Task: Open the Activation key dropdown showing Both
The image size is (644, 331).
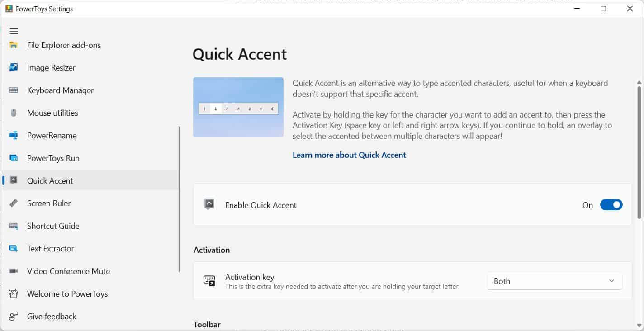Action: 554,281
